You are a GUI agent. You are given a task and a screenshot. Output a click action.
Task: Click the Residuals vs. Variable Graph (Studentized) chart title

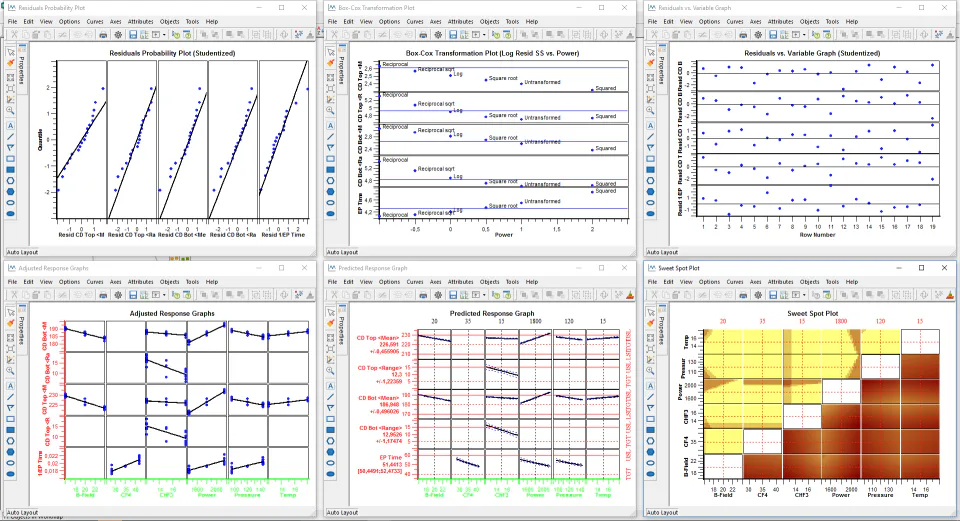[812, 53]
